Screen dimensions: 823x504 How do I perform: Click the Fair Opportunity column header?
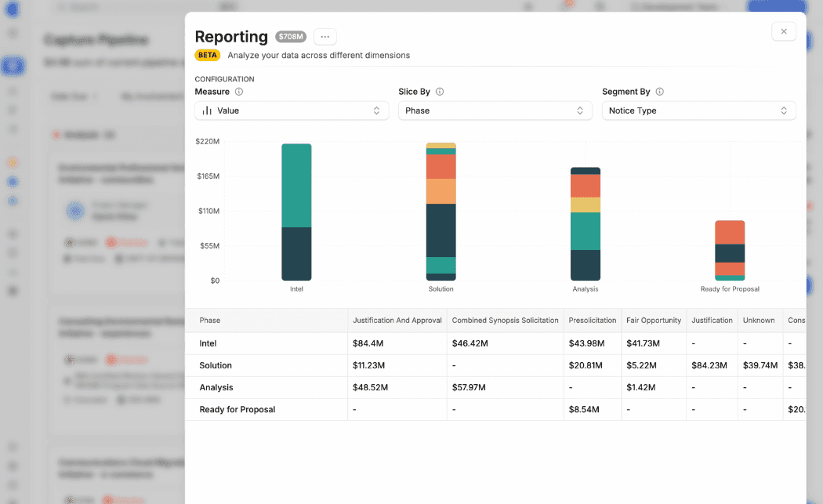point(654,321)
